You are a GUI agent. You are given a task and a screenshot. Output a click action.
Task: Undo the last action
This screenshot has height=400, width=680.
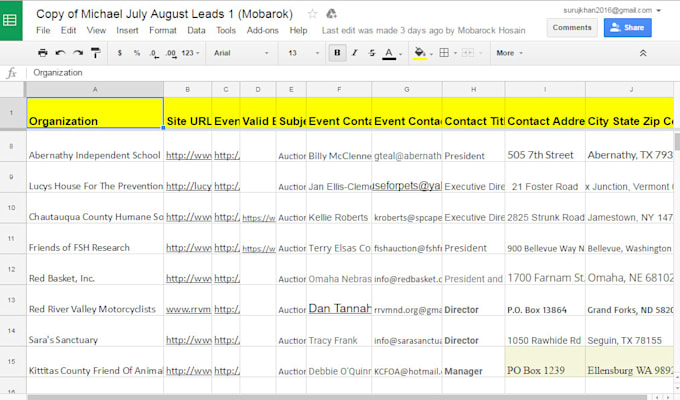(60, 53)
